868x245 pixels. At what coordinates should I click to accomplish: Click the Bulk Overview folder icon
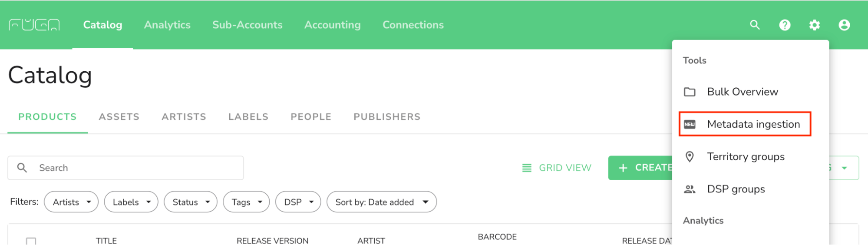tap(690, 92)
